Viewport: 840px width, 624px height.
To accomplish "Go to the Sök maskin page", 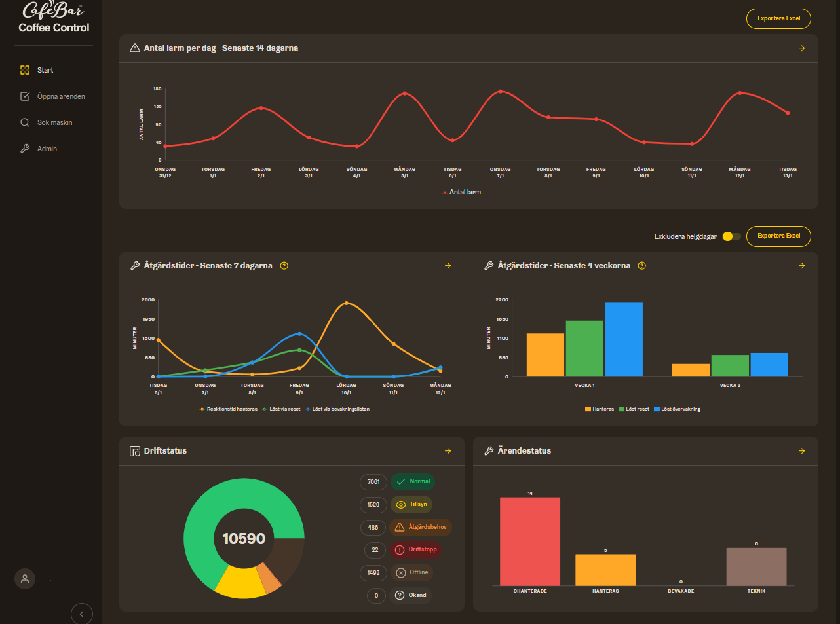I will click(x=54, y=122).
